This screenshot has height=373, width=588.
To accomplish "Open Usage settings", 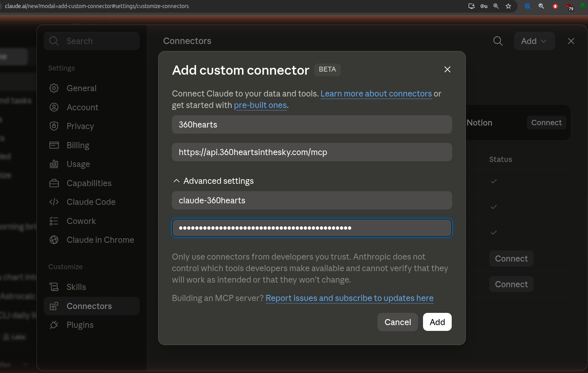I will [91, 164].
